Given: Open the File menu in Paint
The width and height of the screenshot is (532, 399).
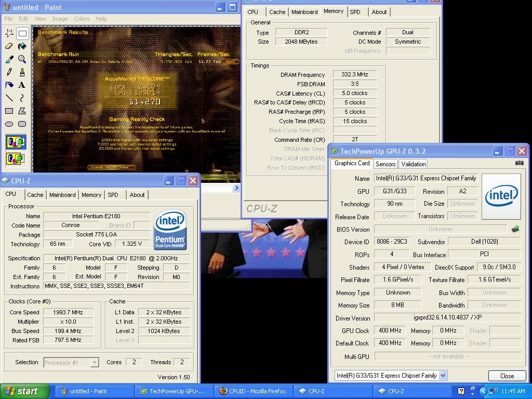Looking at the screenshot, I should [x=8, y=19].
